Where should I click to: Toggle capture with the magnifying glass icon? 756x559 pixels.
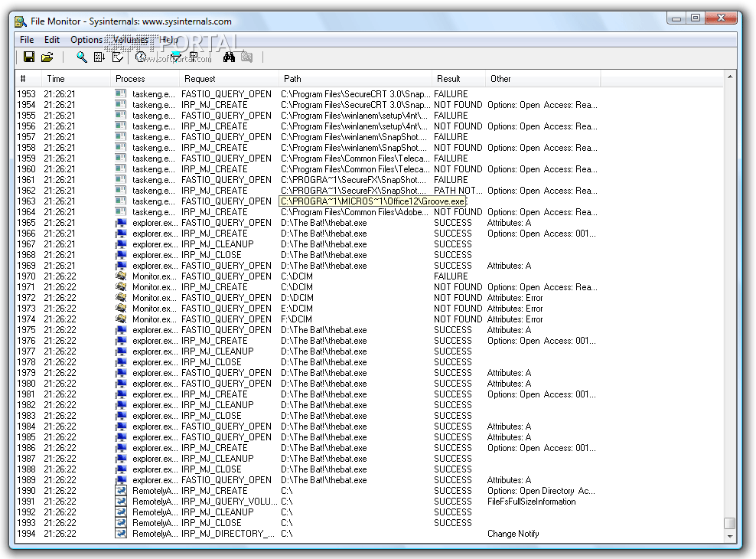point(82,57)
